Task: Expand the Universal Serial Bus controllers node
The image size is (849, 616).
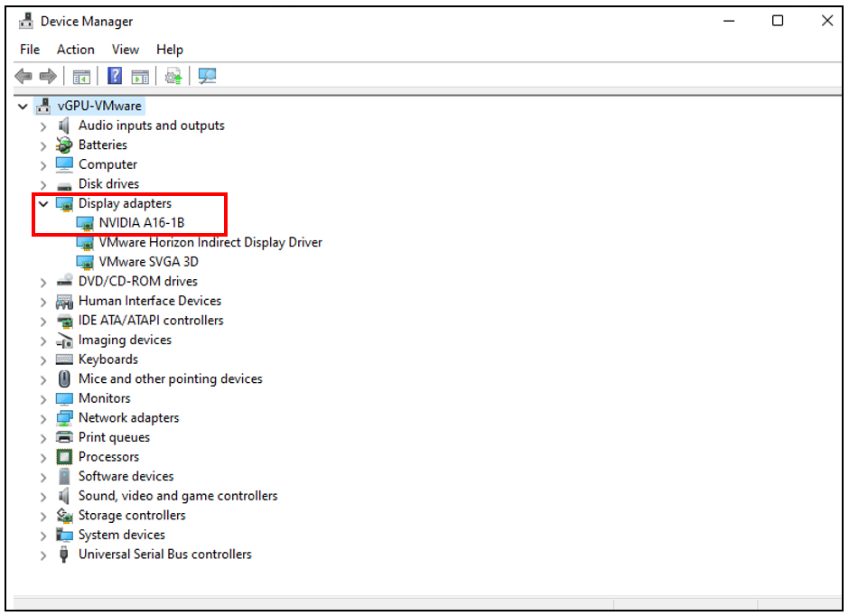Action: 42,555
